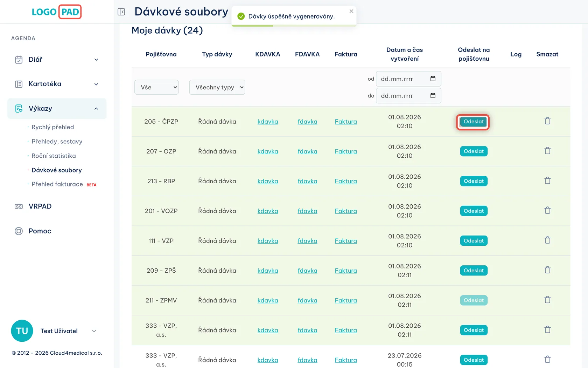This screenshot has width=588, height=368.
Task: Download fdavka for 205 - ČPZP
Action: click(x=307, y=122)
